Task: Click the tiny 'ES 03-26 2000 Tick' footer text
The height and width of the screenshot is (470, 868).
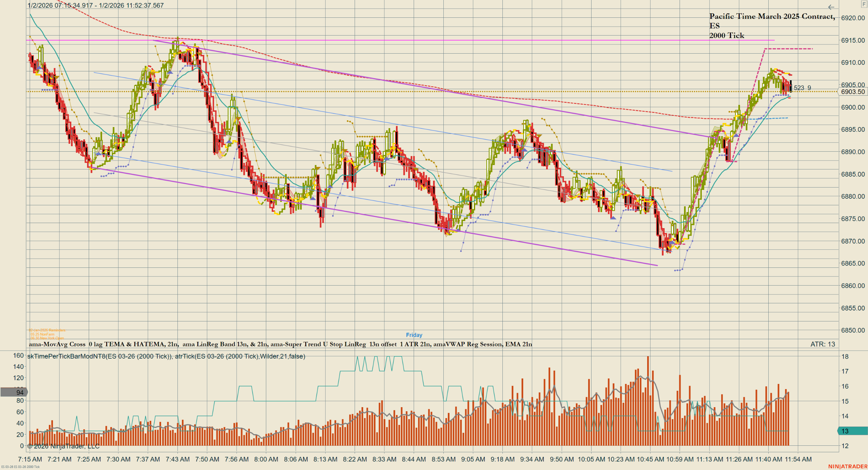Action: (x=20, y=467)
